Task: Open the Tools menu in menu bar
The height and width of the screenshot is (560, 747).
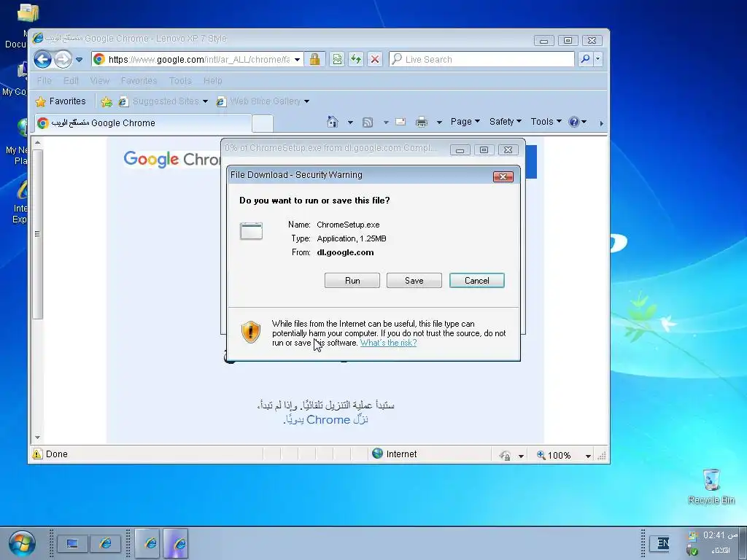Action: point(180,80)
